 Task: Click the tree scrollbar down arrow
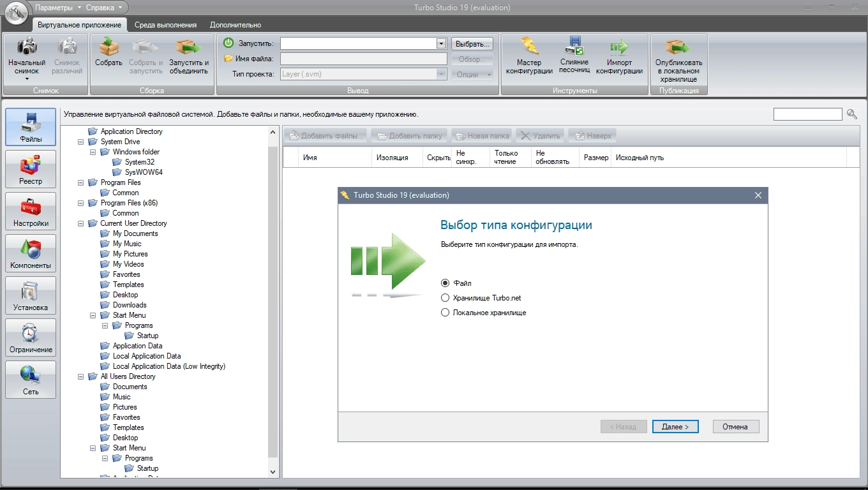pos(273,472)
